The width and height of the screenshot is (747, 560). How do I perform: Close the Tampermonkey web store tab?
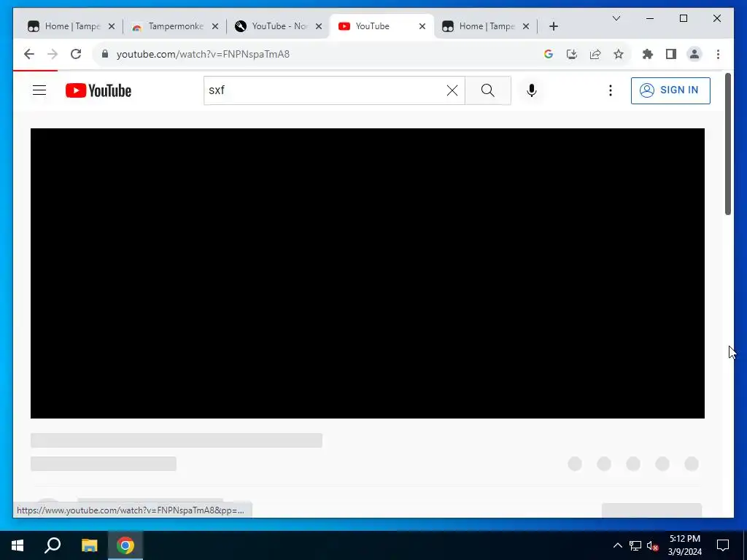(215, 27)
